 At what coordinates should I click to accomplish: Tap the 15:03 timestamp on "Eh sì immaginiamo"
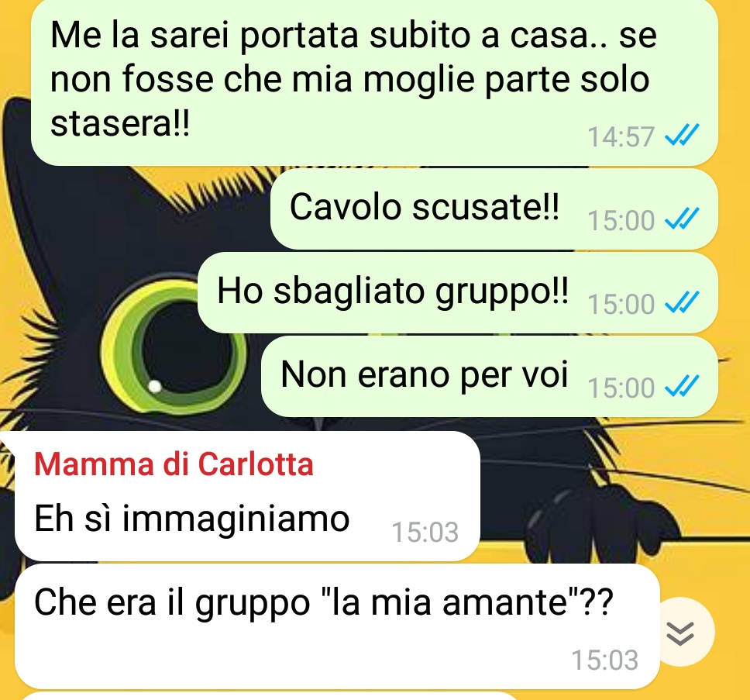[x=425, y=532]
